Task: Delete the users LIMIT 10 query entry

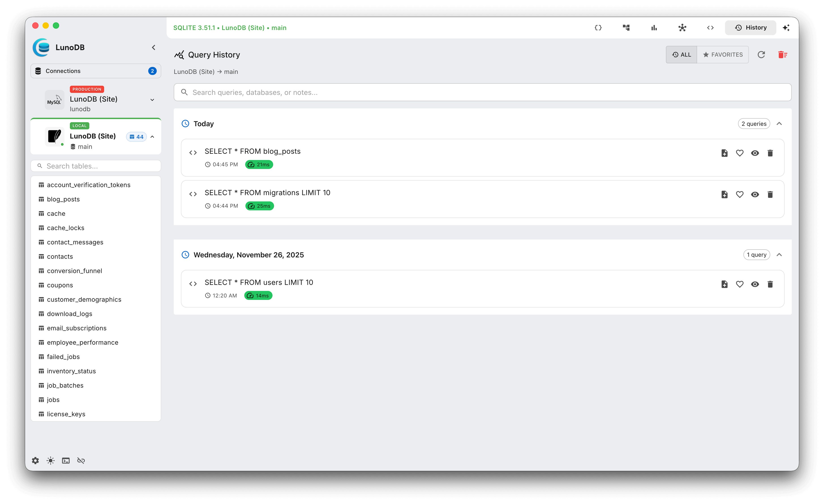Action: (770, 284)
